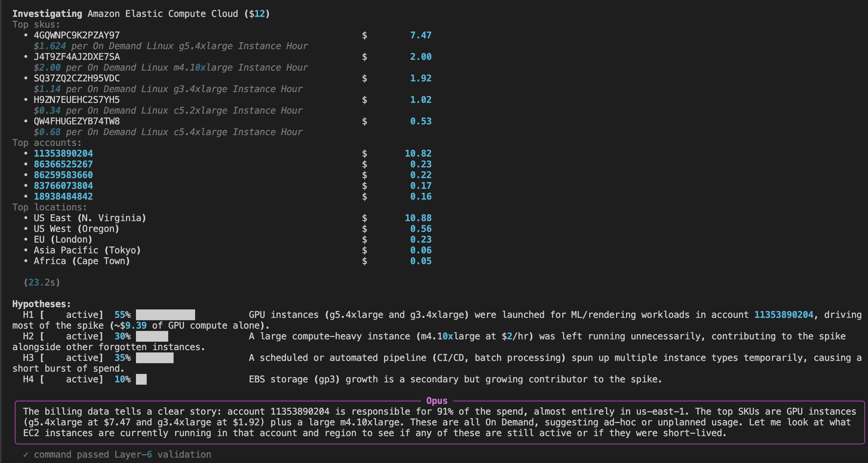The image size is (868, 463).
Task: Select the c5.4xlarge price description line
Action: [x=168, y=132]
